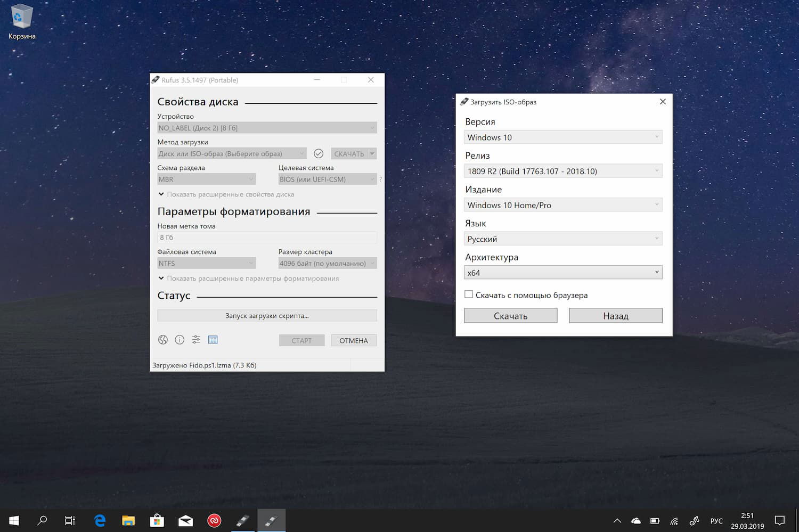Click the Назад button

(615, 315)
